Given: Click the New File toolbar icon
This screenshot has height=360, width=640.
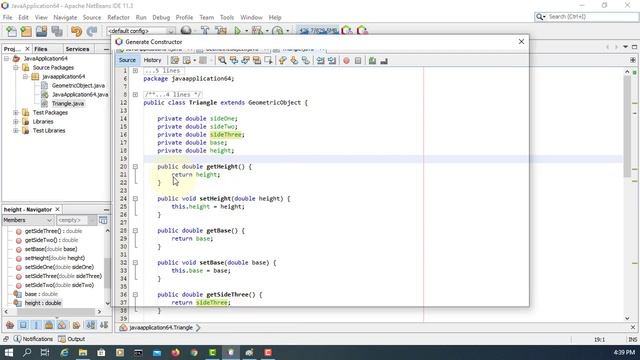Looking at the screenshot, I should pos(11,31).
